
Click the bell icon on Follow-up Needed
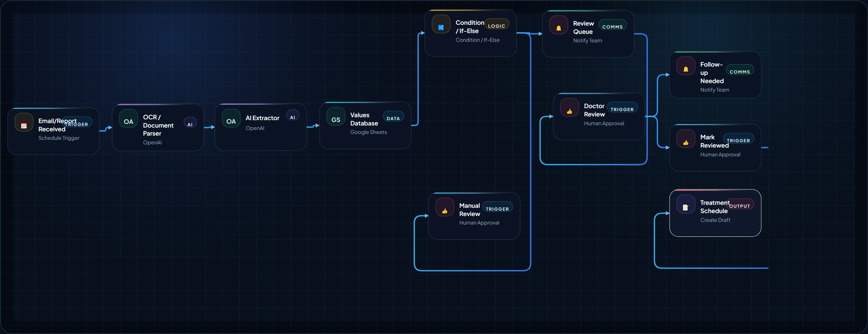point(686,66)
